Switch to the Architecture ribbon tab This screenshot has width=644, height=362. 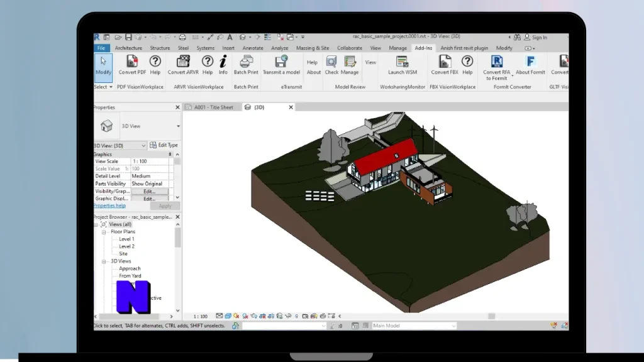[128, 48]
